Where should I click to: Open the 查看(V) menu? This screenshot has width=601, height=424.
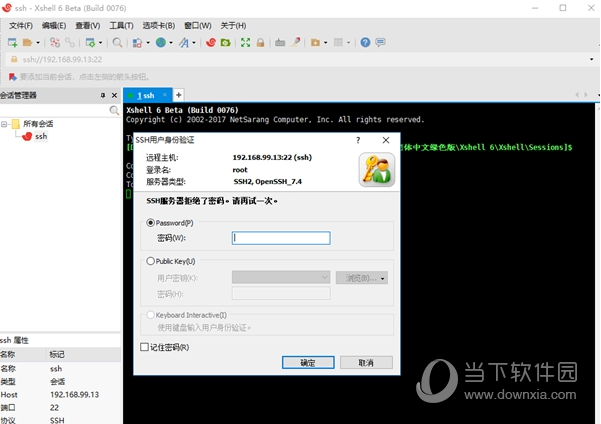[87, 26]
